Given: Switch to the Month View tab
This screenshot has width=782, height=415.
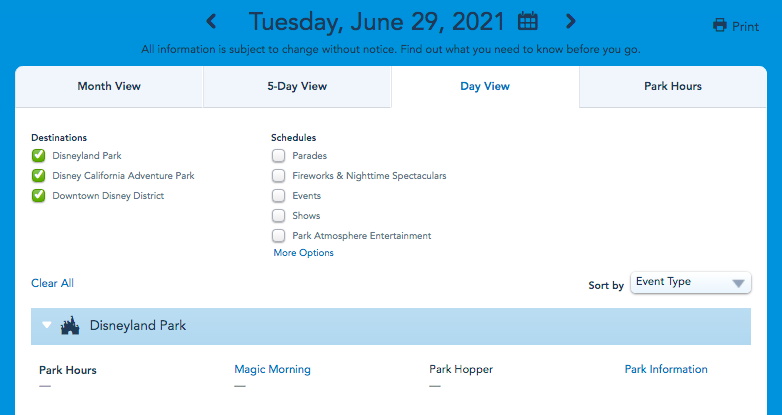Looking at the screenshot, I should [109, 87].
